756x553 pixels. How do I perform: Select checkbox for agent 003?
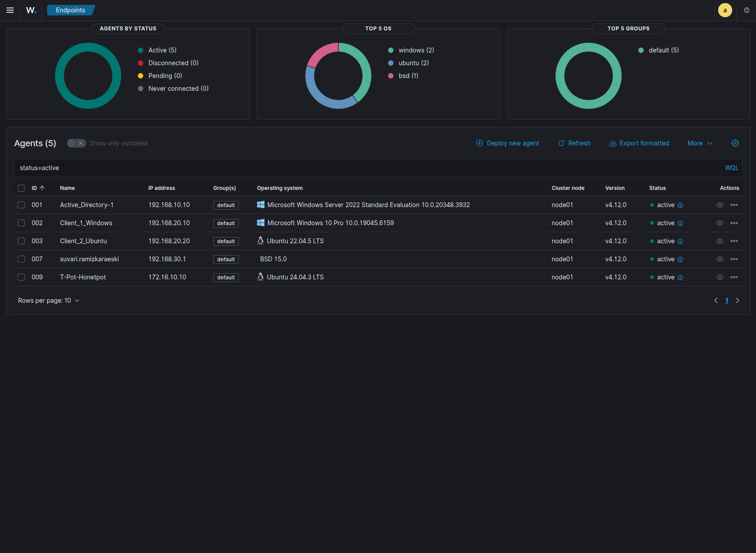pyautogui.click(x=21, y=241)
